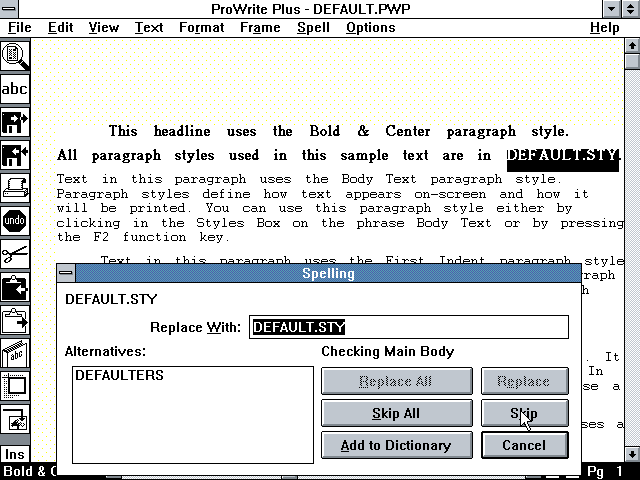640x480 pixels.
Task: Open the Help menu
Action: [x=604, y=27]
